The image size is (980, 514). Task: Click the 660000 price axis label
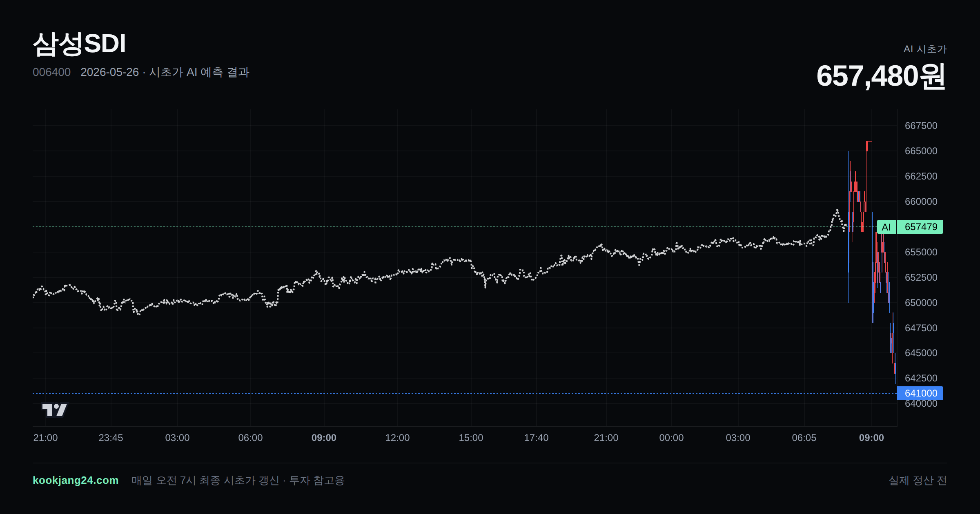(x=921, y=202)
